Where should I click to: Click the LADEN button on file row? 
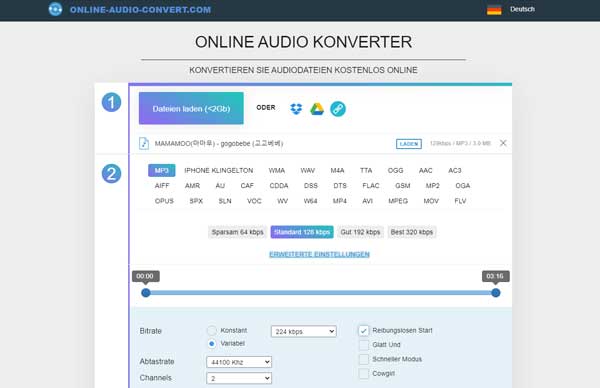coord(409,144)
